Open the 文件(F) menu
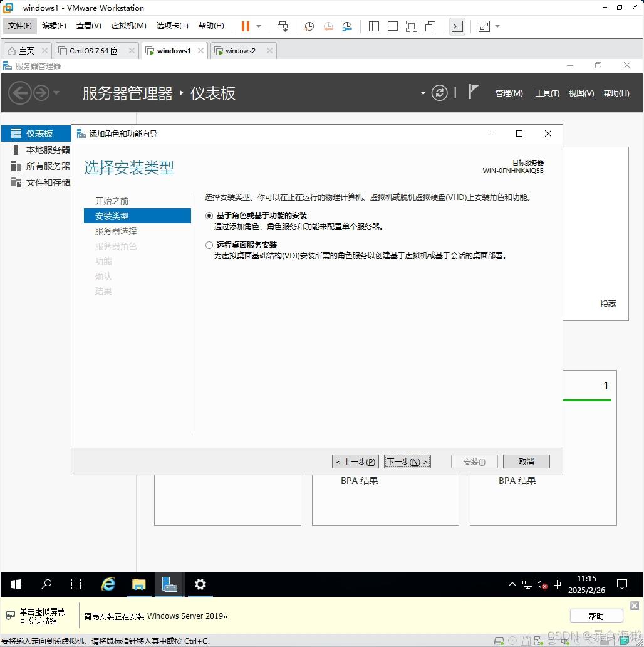Viewport: 644px width, 647px height. pyautogui.click(x=20, y=26)
